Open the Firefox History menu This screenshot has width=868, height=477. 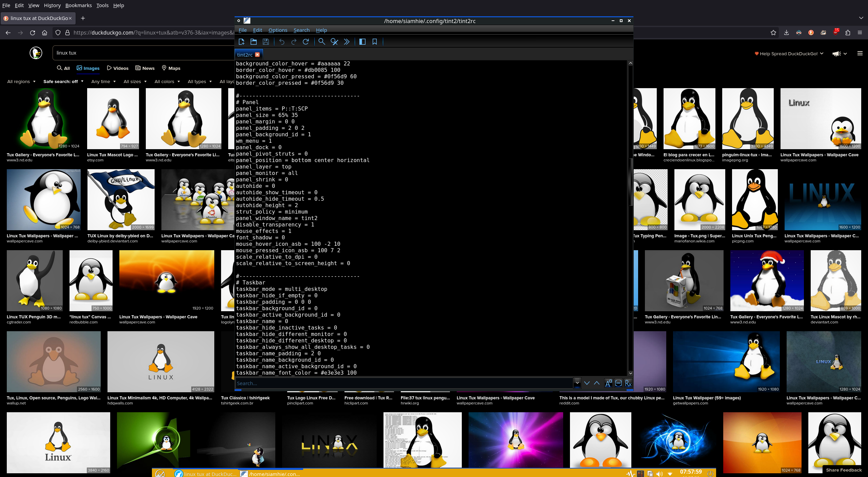(52, 5)
